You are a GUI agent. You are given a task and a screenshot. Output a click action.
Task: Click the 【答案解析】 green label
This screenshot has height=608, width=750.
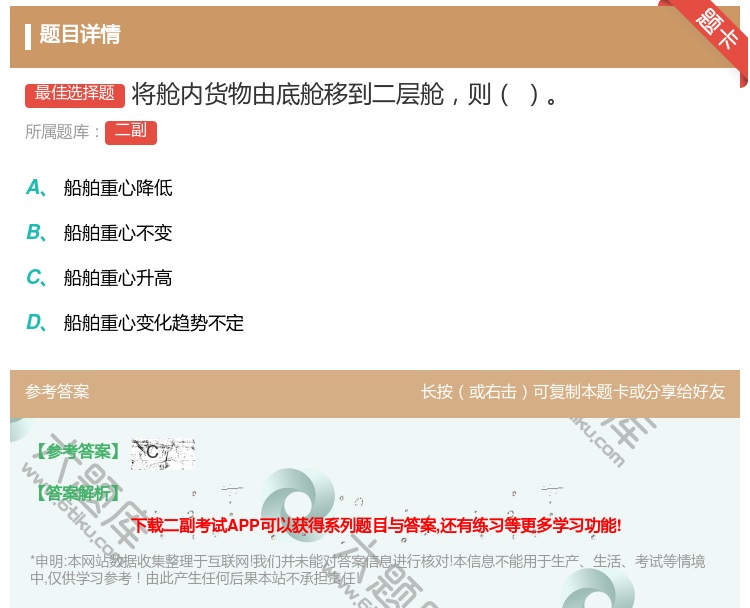click(x=78, y=493)
